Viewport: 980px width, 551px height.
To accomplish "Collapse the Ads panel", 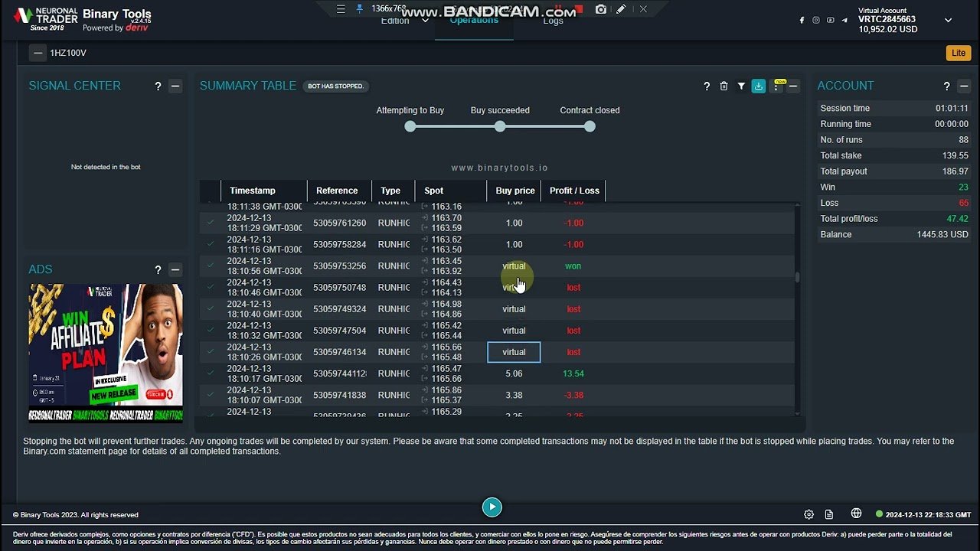I will point(175,269).
